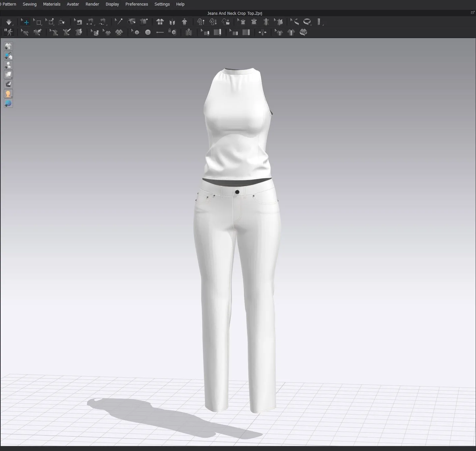Choose the pen draw on garment tool
This screenshot has width=476, height=451.
pyautogui.click(x=38, y=32)
